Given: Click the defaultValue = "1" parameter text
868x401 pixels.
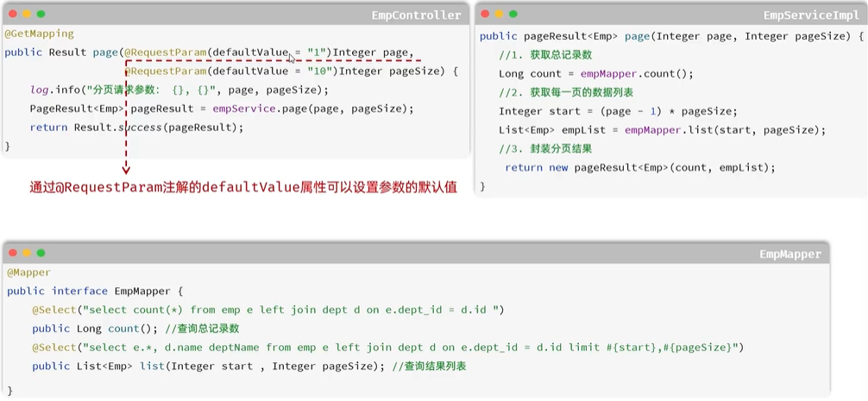Looking at the screenshot, I should pyautogui.click(x=271, y=53).
